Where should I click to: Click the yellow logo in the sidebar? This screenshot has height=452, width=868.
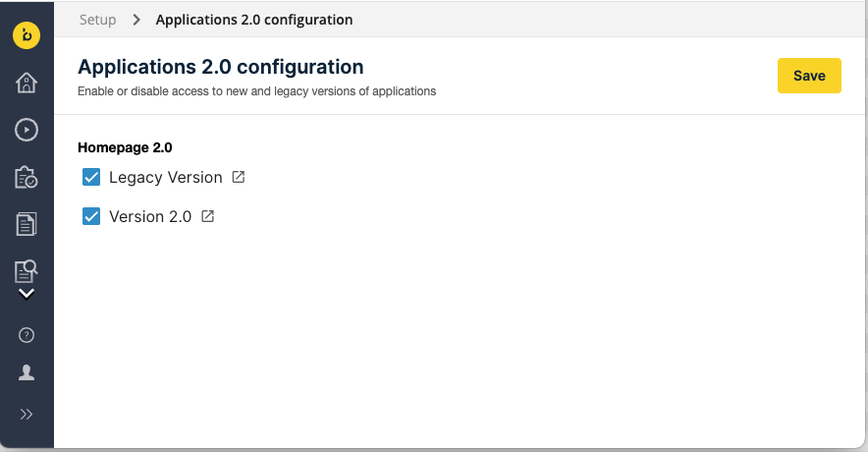click(27, 35)
